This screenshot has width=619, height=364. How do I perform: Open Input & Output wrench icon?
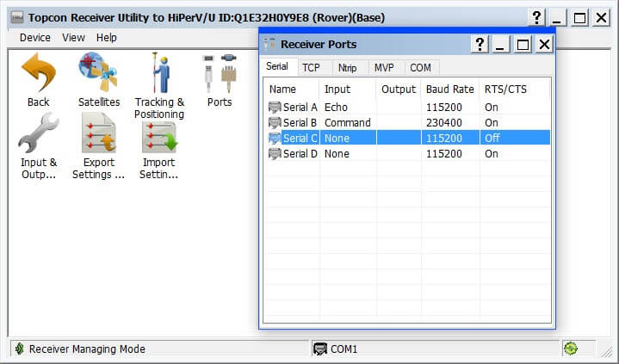38,133
